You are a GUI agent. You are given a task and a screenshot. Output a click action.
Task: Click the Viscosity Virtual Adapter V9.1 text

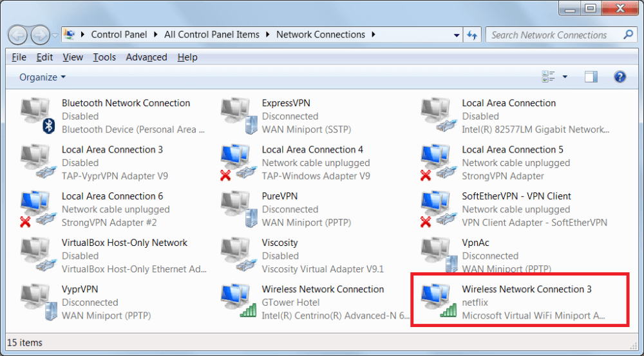point(323,269)
